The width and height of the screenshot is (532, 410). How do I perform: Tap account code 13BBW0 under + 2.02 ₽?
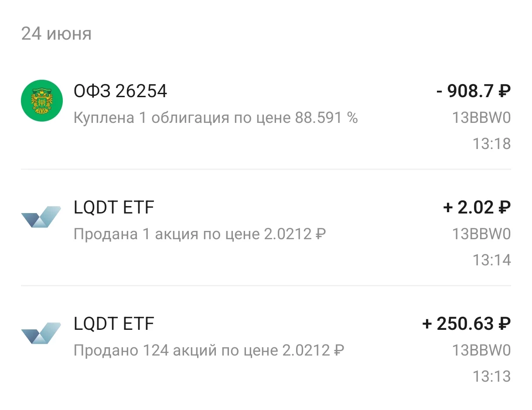[481, 234]
